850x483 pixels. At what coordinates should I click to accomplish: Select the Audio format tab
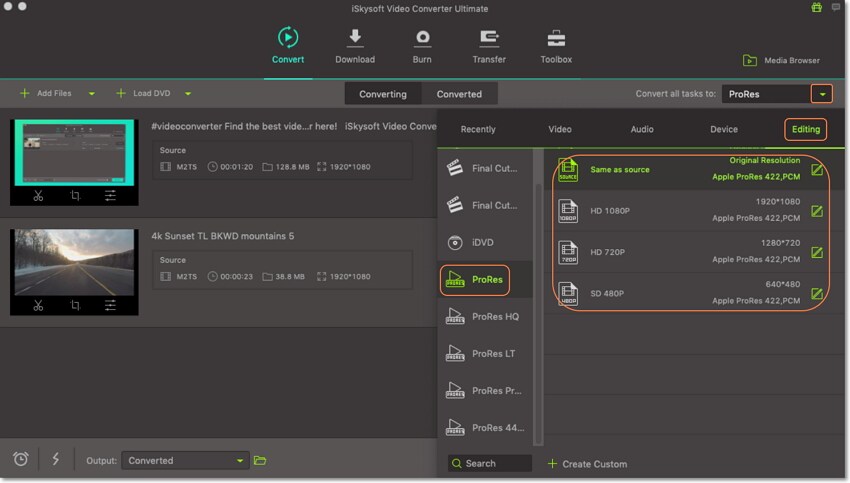pyautogui.click(x=642, y=129)
